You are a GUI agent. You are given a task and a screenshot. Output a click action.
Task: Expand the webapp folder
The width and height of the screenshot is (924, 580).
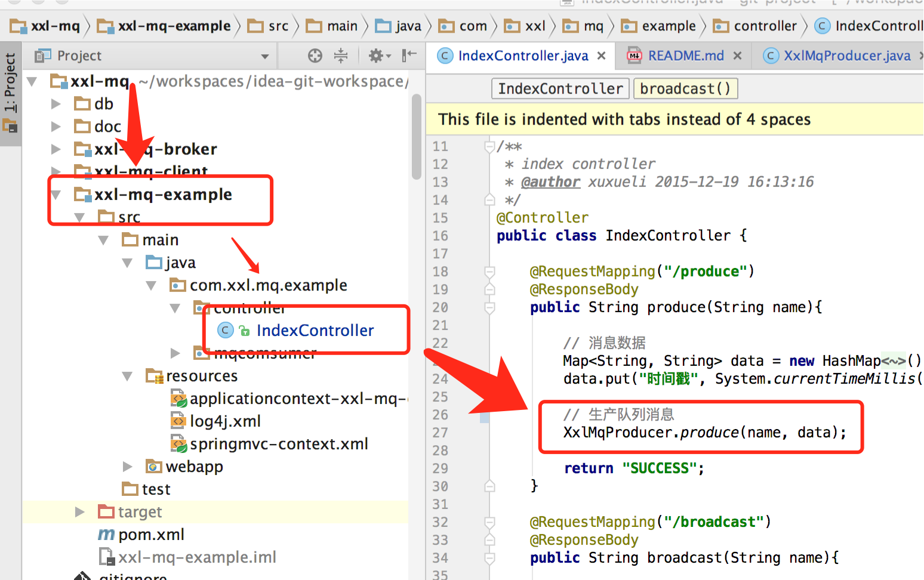127,467
